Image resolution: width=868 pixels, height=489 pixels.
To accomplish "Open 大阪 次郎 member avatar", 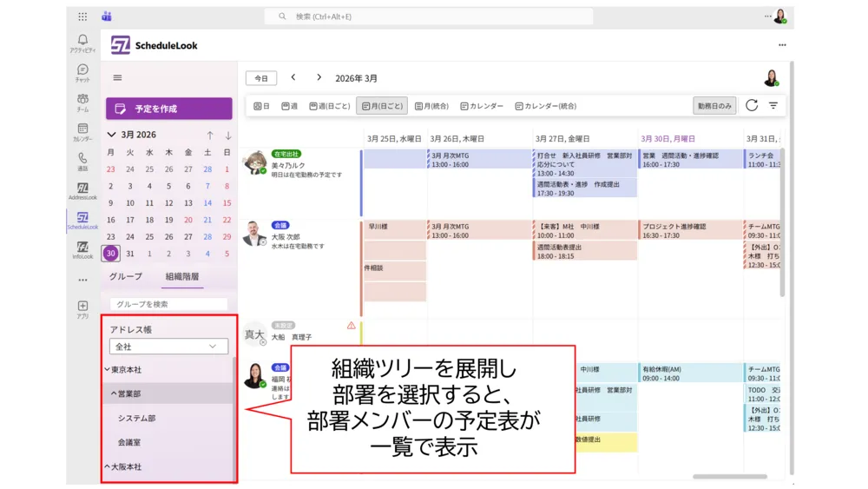I will click(x=254, y=233).
